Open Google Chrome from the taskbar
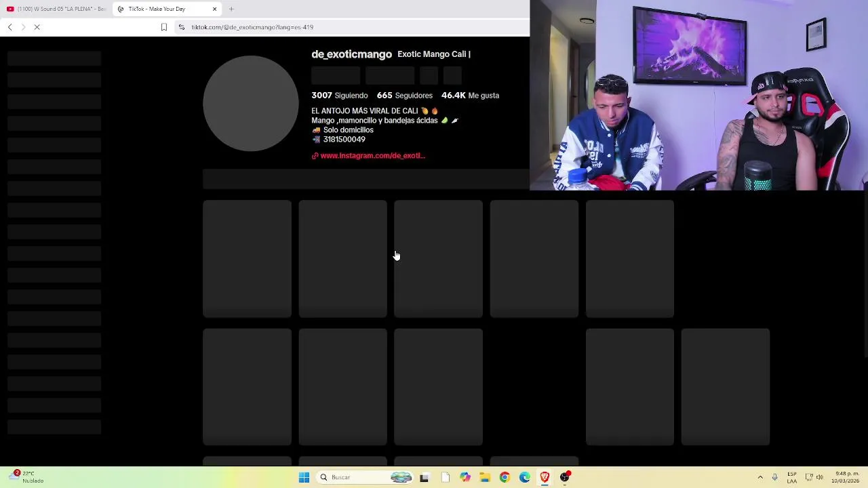The image size is (868, 488). click(505, 477)
